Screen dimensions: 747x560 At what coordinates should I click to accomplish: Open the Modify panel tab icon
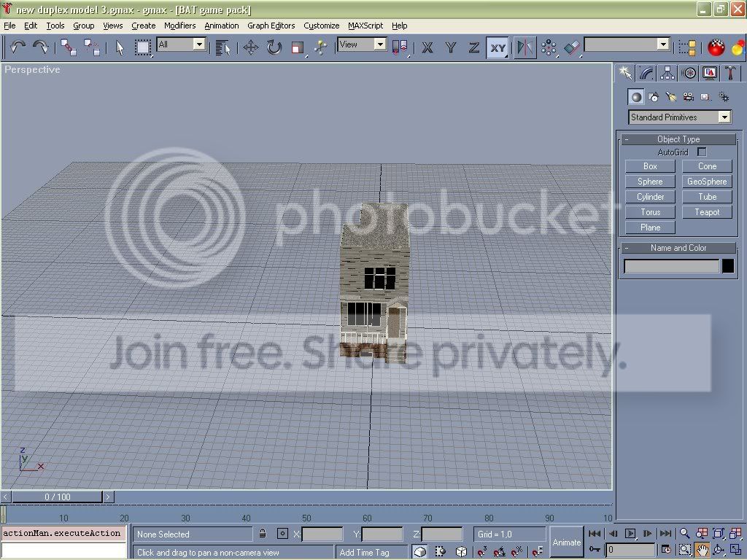click(x=646, y=73)
